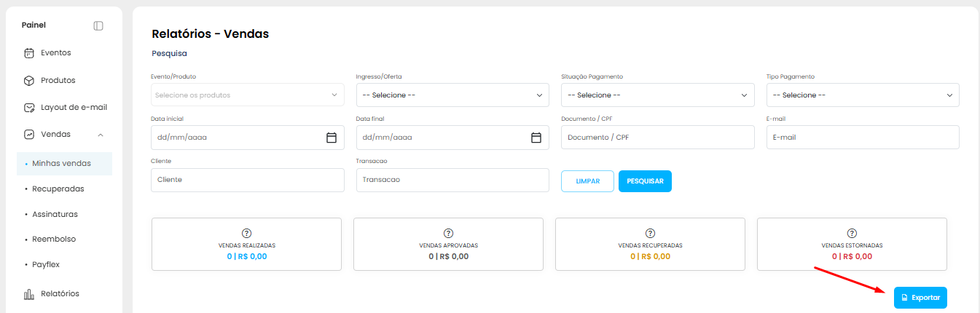Click help icon on Vendas Estornadas card
The image size is (980, 313).
852,233
